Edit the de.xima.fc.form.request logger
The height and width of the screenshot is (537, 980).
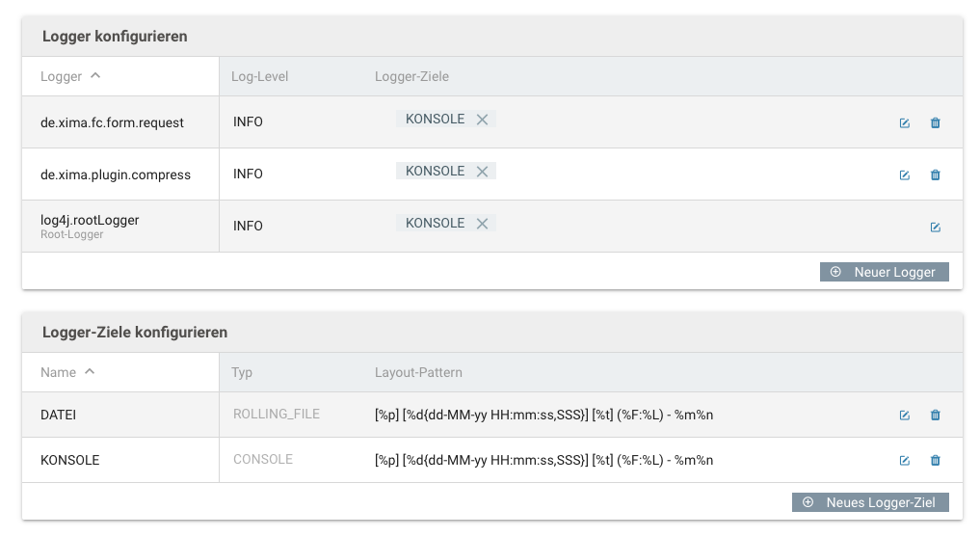[x=905, y=123]
